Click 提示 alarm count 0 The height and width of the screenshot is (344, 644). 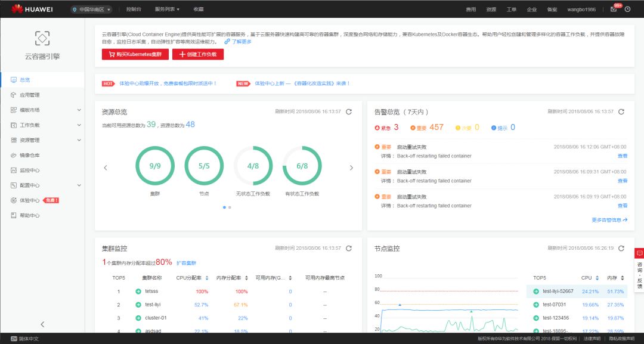513,127
